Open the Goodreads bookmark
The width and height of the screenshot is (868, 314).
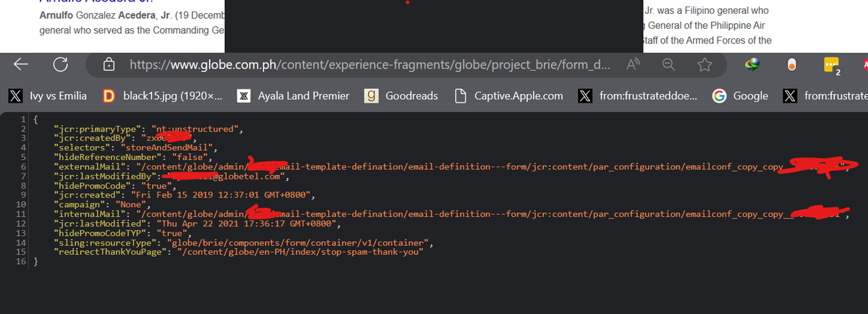[x=402, y=96]
